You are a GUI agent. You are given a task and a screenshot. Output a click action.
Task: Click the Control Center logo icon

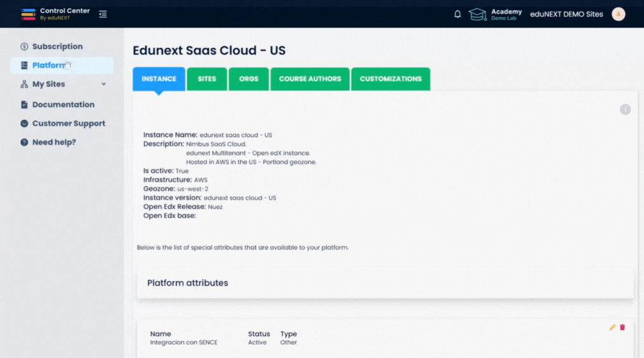(28, 14)
